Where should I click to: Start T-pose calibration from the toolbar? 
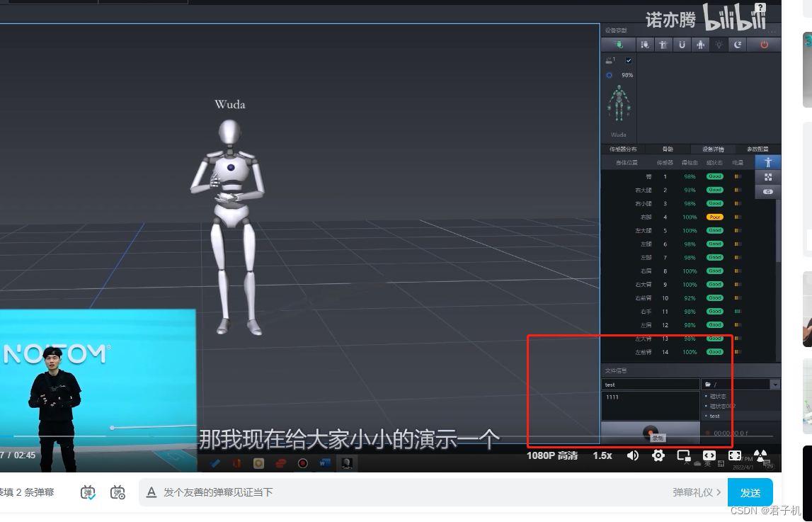[663, 44]
